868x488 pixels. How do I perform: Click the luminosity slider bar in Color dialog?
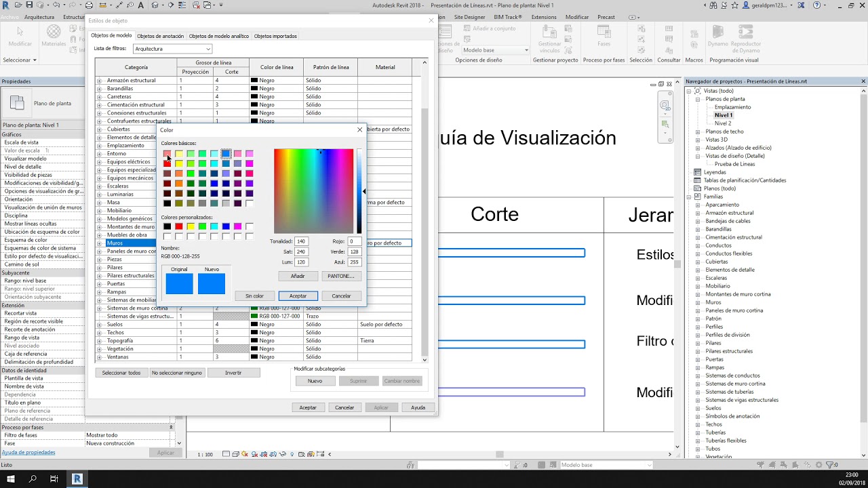tap(359, 191)
